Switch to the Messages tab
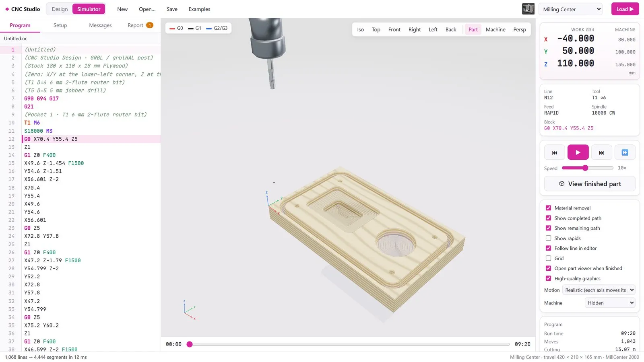 click(x=100, y=25)
